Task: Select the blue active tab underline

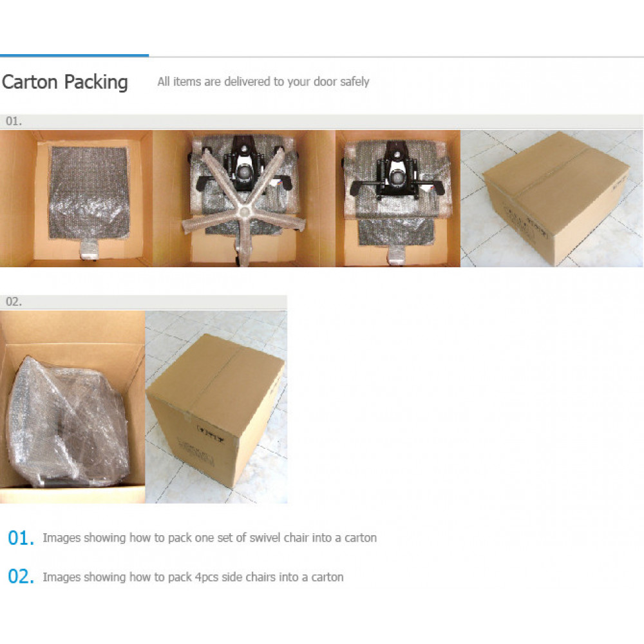Action: tap(74, 55)
